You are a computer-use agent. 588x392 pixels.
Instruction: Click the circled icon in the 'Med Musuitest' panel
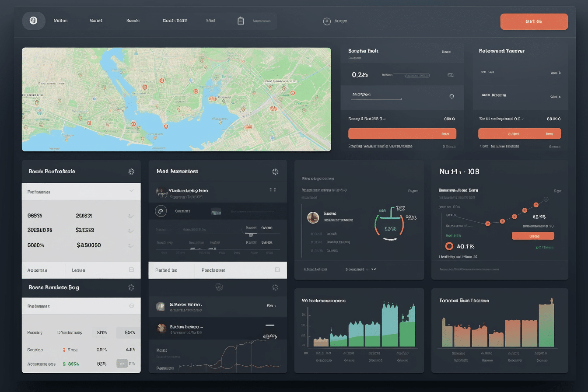coord(161,211)
